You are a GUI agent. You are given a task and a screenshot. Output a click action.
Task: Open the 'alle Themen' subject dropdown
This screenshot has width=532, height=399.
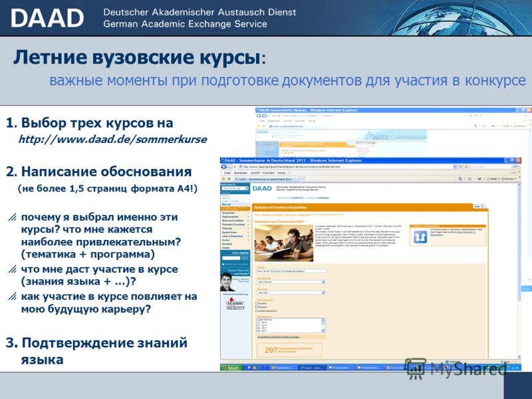pyautogui.click(x=291, y=282)
